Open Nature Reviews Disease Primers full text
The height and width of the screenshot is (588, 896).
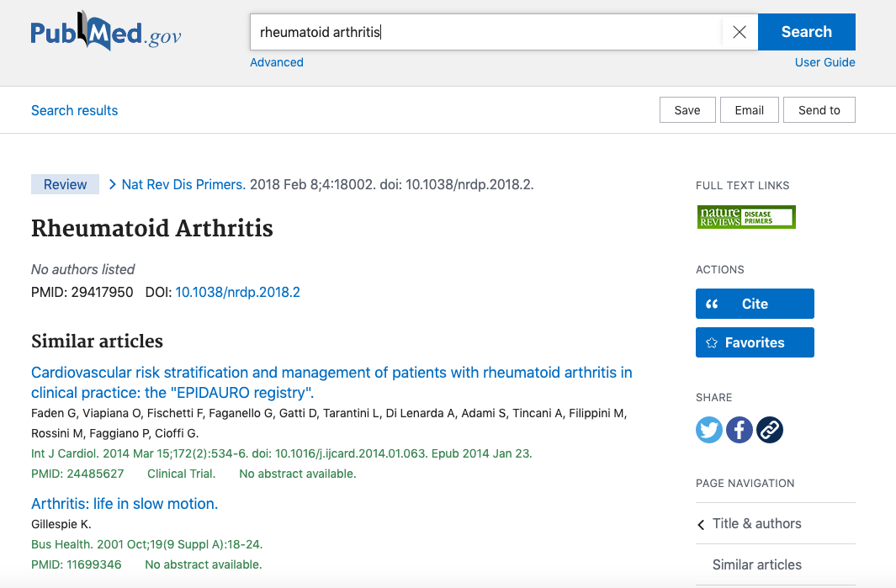(x=746, y=217)
